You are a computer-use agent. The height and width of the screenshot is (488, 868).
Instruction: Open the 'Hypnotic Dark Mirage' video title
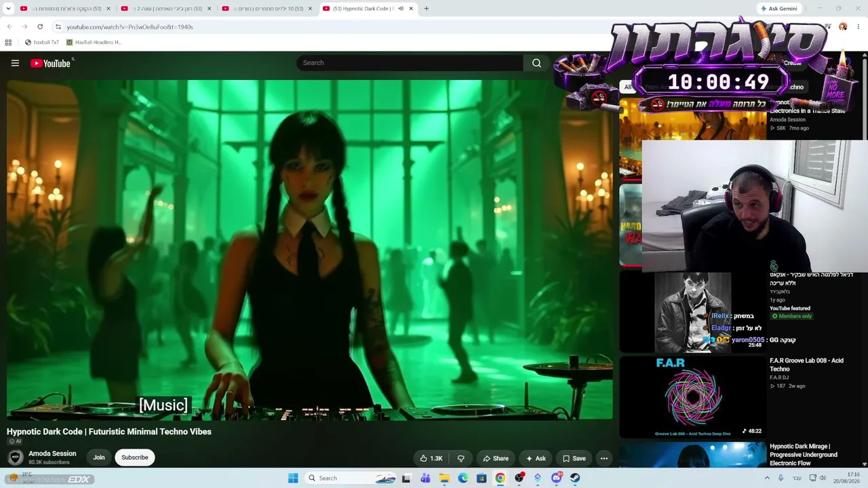coord(804,455)
